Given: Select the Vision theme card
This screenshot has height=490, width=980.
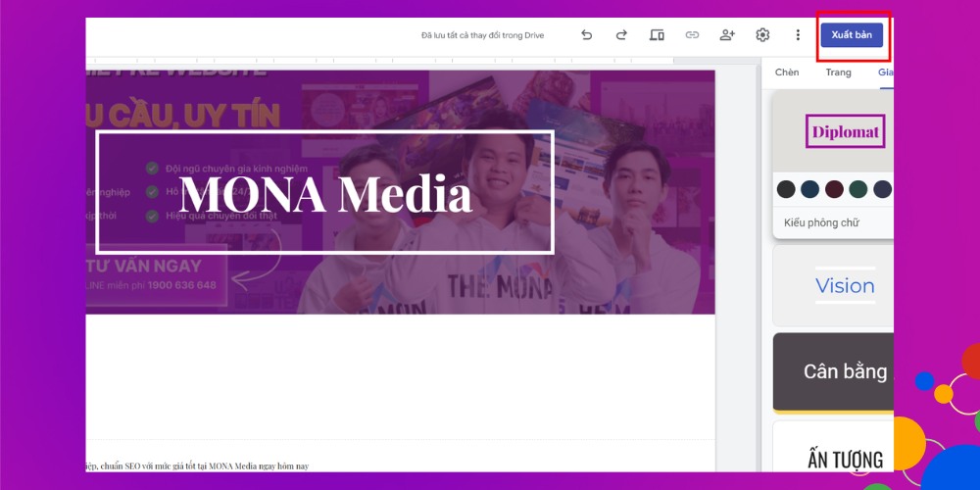Looking at the screenshot, I should coord(833,285).
